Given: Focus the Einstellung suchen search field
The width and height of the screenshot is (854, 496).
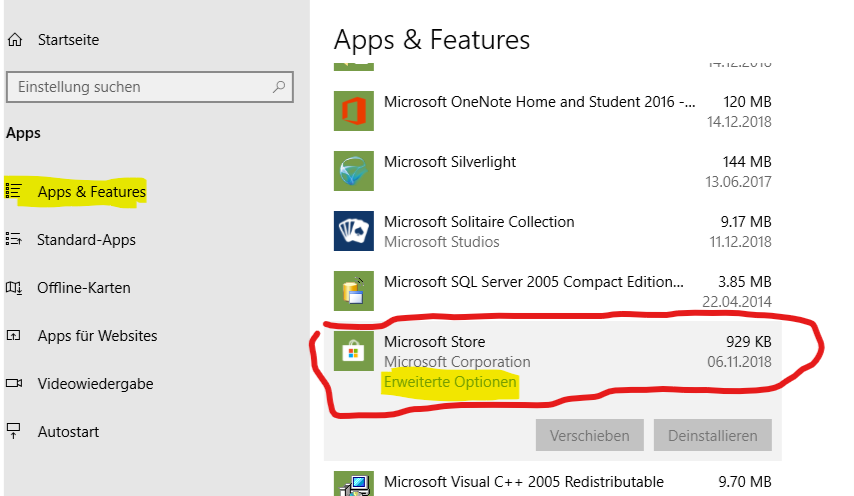Looking at the screenshot, I should (150, 87).
